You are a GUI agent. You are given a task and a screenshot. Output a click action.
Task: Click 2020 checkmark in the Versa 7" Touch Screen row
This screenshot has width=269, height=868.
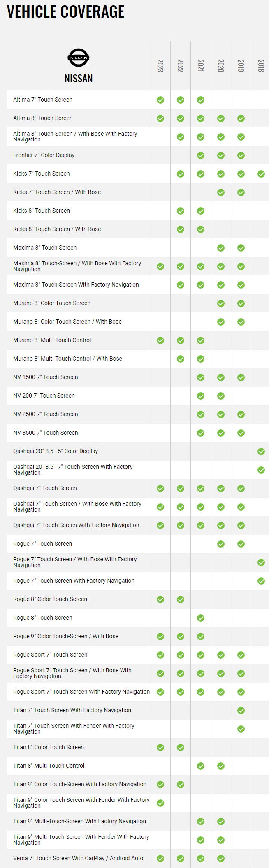pos(221,859)
